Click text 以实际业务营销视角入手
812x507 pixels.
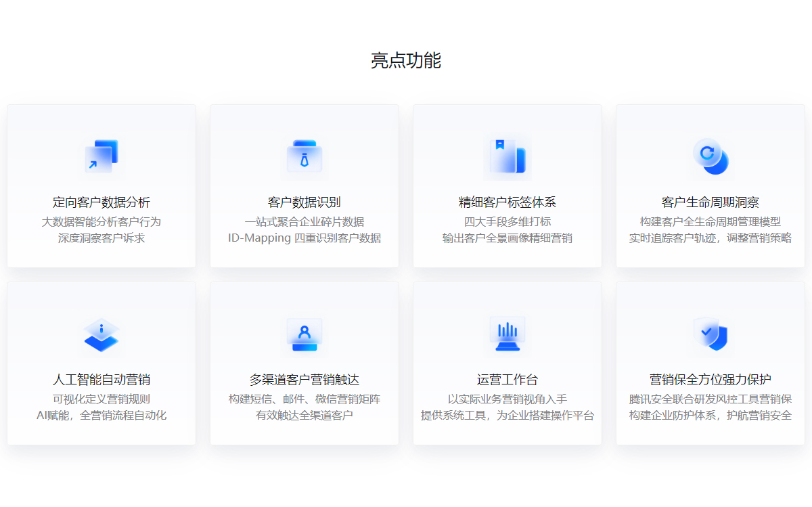(x=507, y=399)
